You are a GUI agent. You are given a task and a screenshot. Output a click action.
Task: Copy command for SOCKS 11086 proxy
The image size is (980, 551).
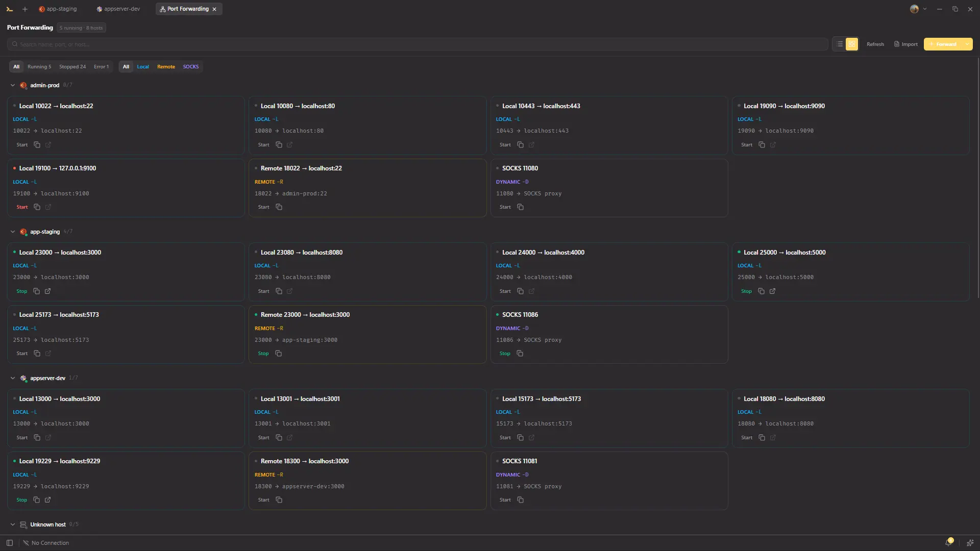click(x=520, y=354)
